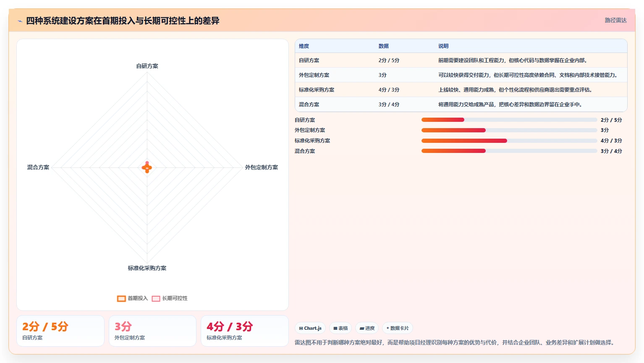644x363 pixels.
Task: Click the 3分 / 4分 table cell
Action: coord(389,105)
